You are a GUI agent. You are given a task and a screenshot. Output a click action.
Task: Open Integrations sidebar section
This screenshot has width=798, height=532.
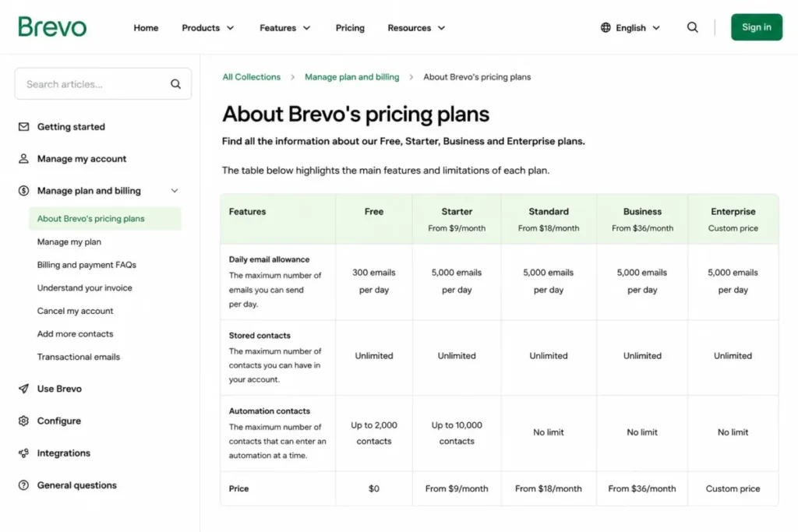[x=64, y=453]
